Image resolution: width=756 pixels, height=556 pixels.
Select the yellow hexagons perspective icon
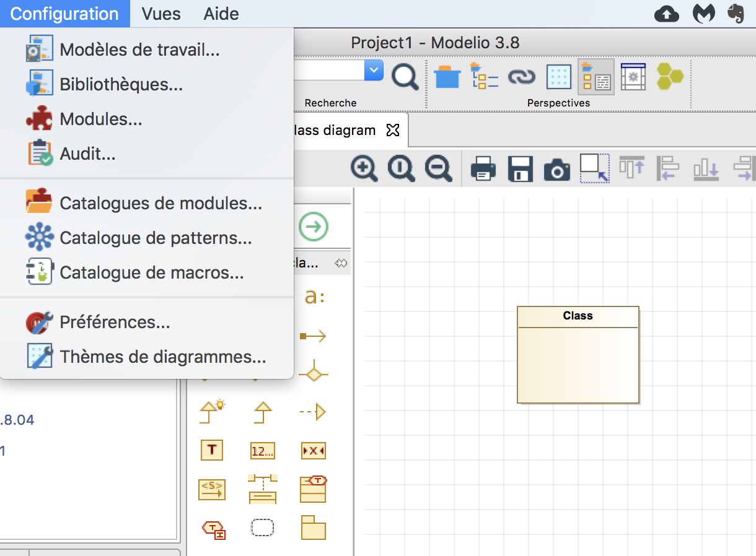click(670, 77)
